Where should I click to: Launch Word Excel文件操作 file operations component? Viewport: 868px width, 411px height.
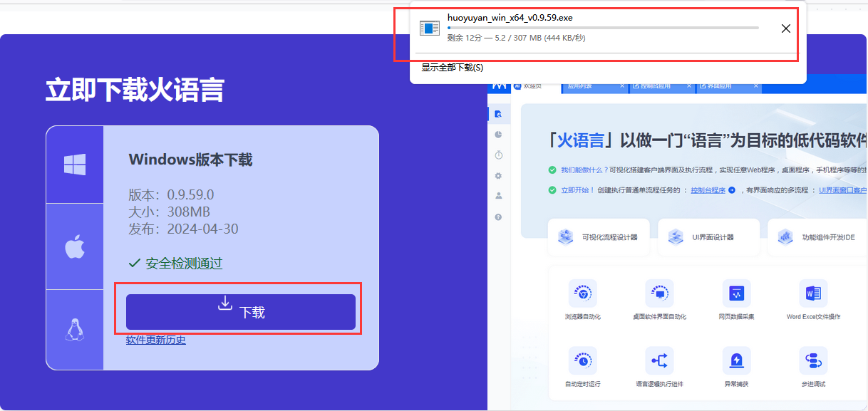click(x=813, y=293)
